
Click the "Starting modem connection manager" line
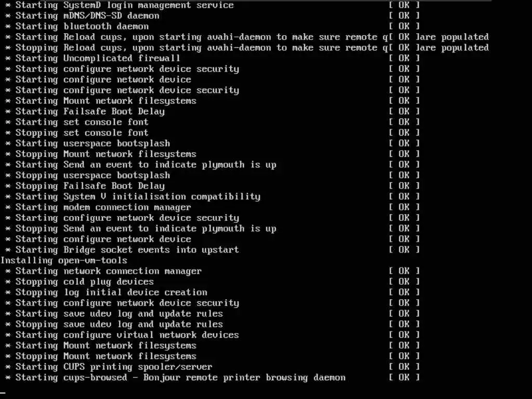103,207
